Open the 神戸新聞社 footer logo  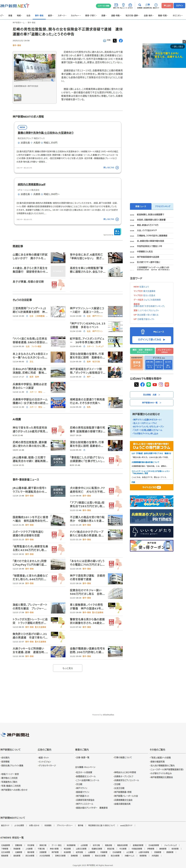(x=15, y=735)
